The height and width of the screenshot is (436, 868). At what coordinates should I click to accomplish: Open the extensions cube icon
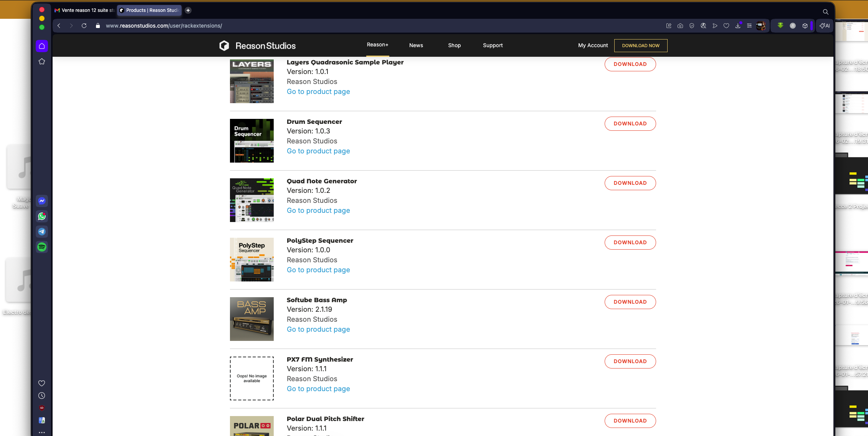click(805, 26)
